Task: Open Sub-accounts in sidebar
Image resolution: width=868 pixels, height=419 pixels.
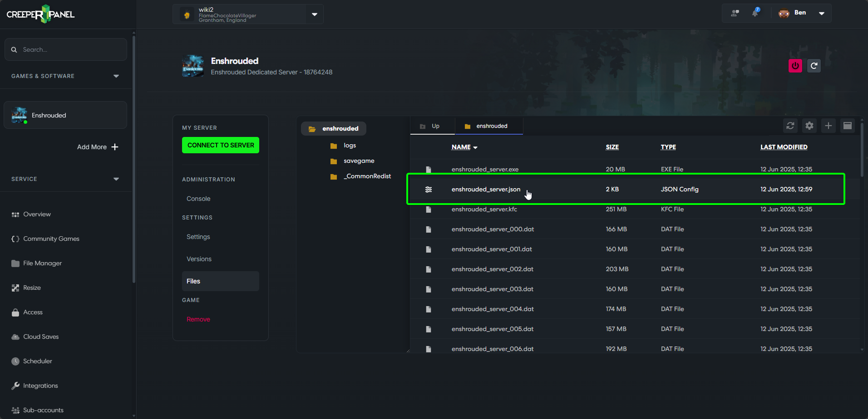Action: [38, 410]
